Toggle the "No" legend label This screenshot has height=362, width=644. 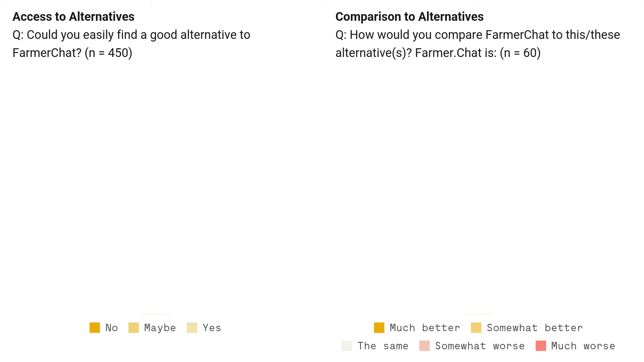click(x=112, y=328)
